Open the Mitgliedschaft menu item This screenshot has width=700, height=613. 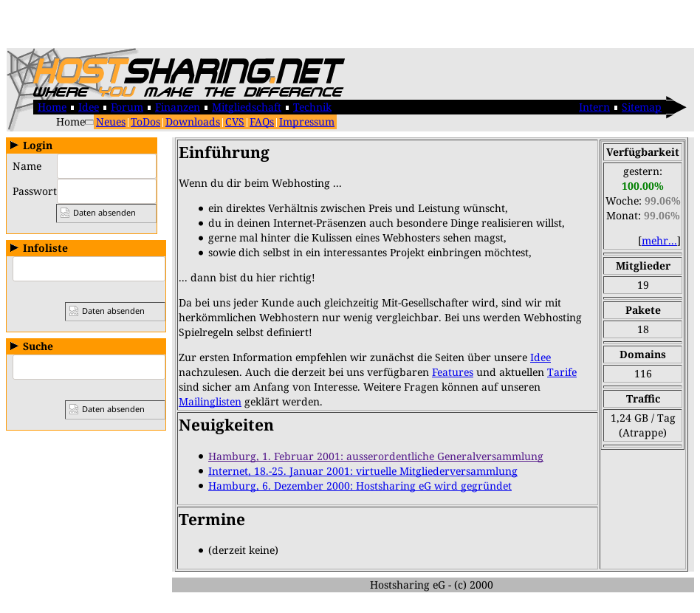pyautogui.click(x=247, y=107)
